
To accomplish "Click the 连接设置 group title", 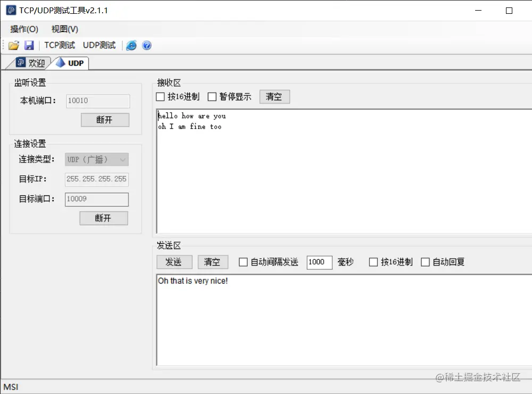I will click(x=30, y=144).
